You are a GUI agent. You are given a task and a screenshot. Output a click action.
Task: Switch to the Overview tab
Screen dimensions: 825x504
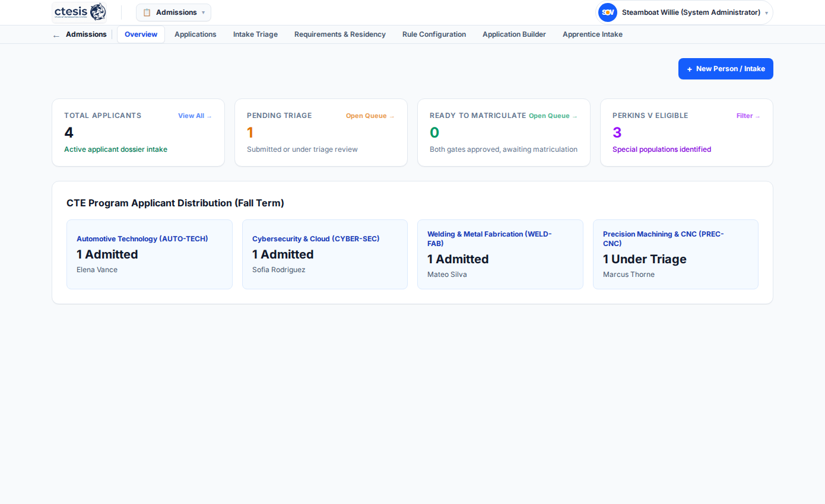point(141,34)
